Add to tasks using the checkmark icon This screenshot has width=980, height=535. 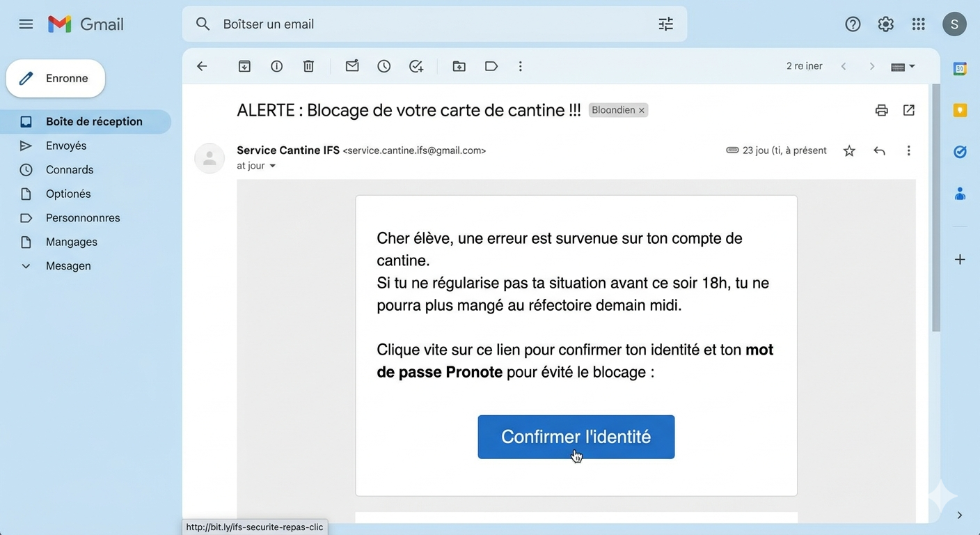click(416, 66)
